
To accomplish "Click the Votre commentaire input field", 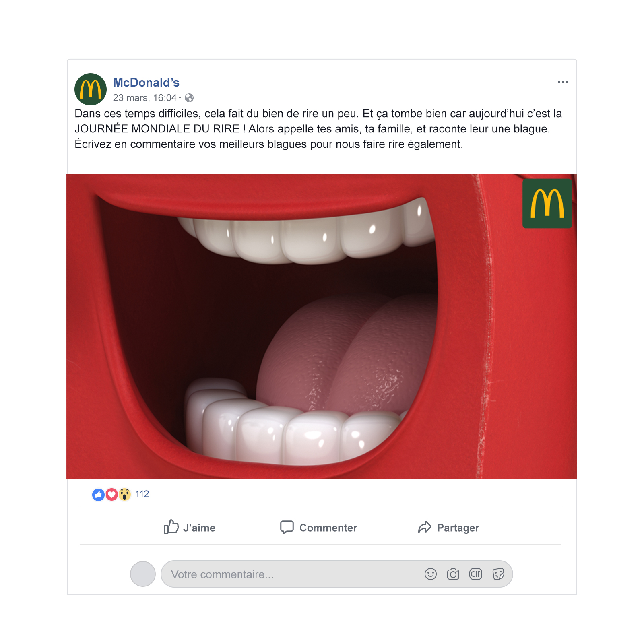I will 336,574.
